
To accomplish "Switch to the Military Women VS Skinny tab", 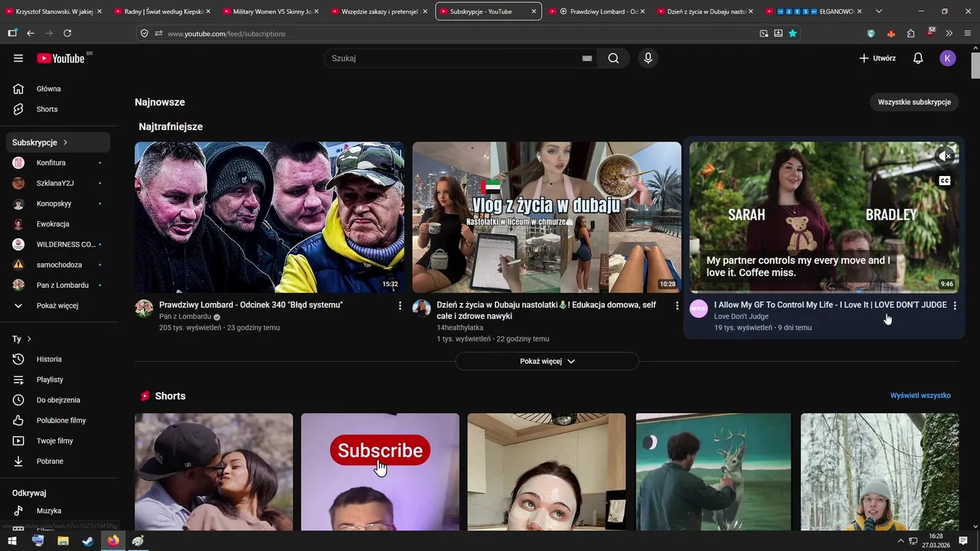I will pos(270,11).
